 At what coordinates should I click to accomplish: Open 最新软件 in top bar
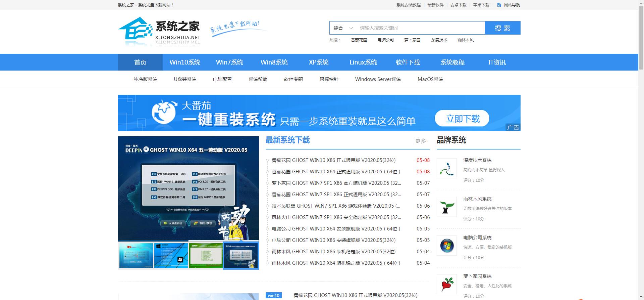pos(435,5)
